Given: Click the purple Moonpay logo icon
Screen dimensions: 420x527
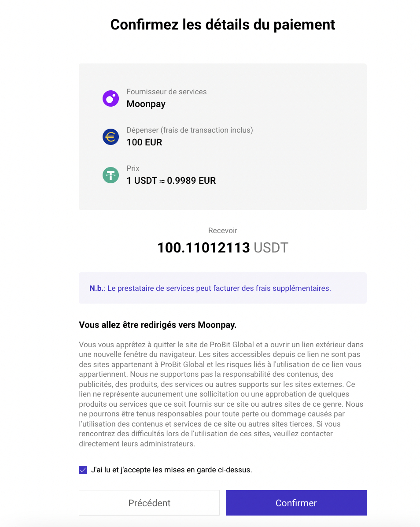Looking at the screenshot, I should pyautogui.click(x=111, y=98).
